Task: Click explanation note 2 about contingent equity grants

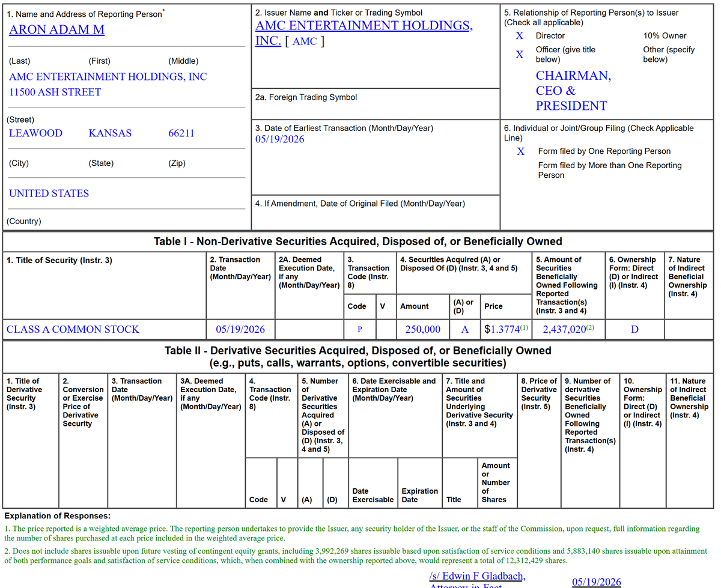Action: 356,556
